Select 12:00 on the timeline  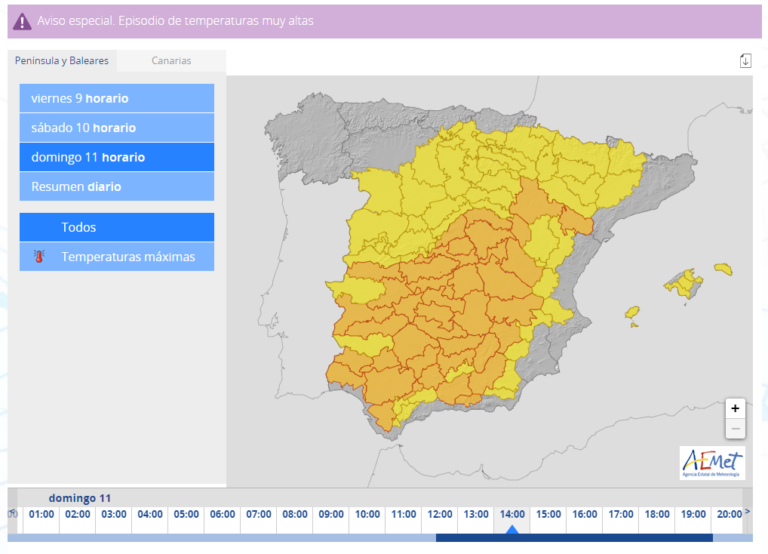point(440,514)
